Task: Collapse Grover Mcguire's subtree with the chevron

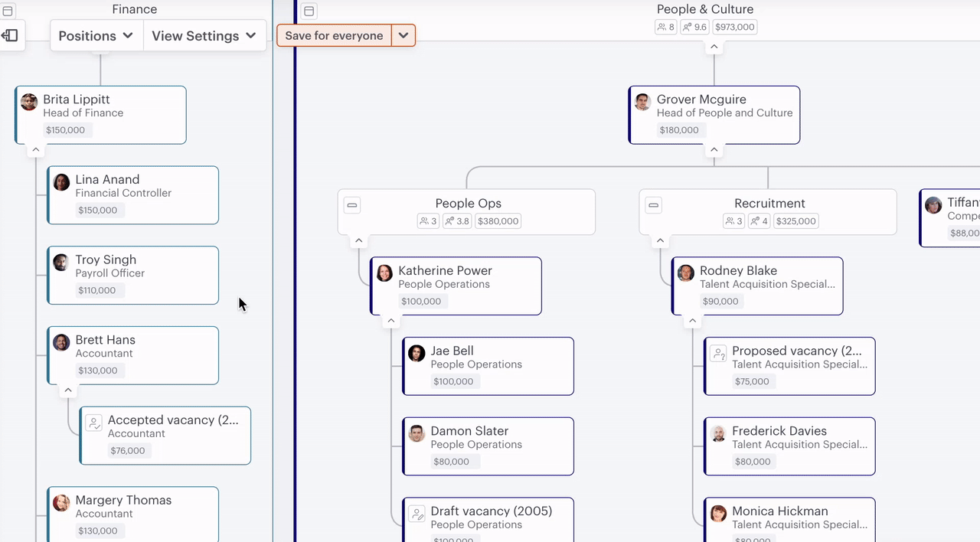Action: [x=714, y=149]
